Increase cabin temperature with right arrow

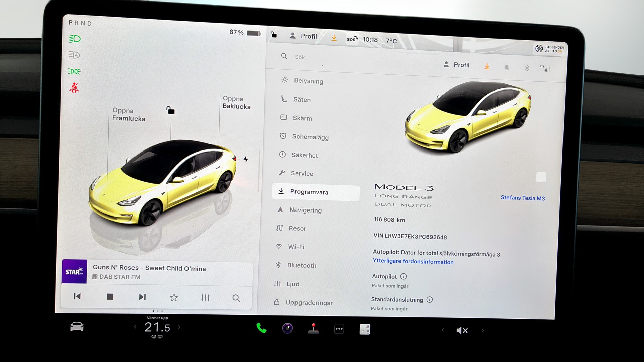click(x=179, y=327)
